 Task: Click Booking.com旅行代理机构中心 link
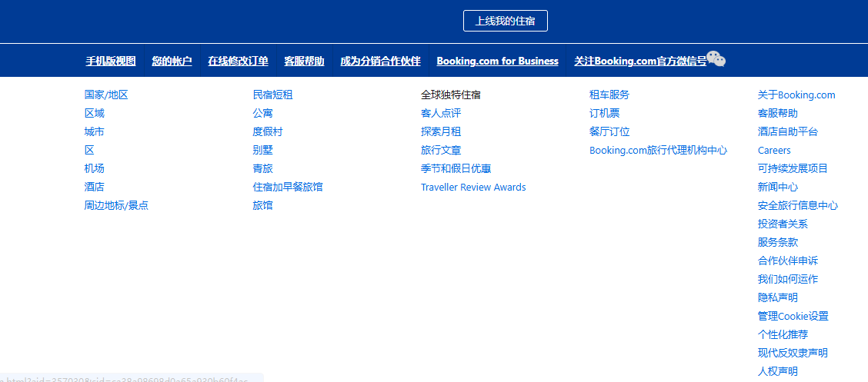tap(658, 151)
